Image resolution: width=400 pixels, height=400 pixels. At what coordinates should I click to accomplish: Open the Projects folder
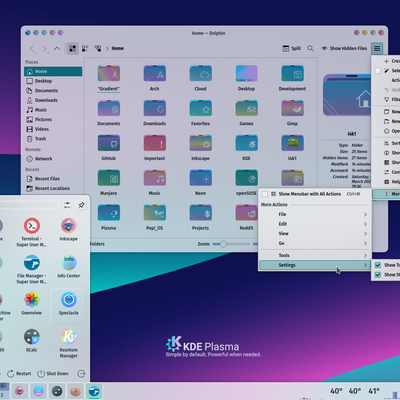(x=200, y=217)
